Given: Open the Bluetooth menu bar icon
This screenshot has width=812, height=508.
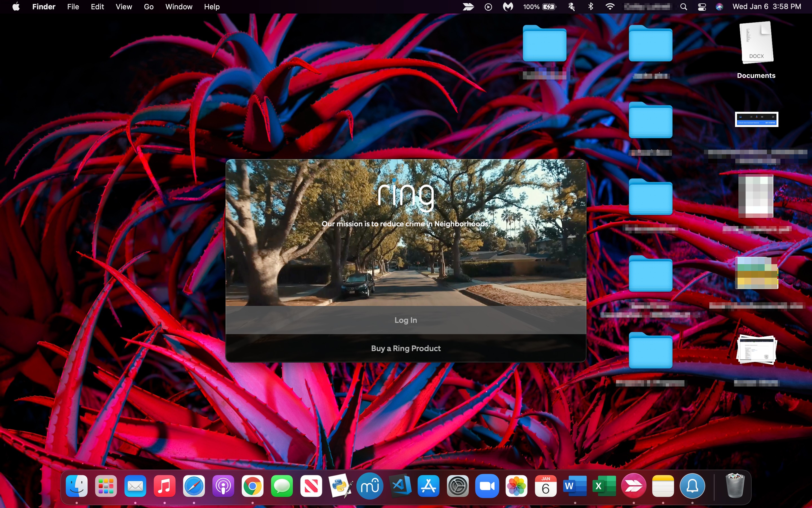Looking at the screenshot, I should (x=591, y=7).
